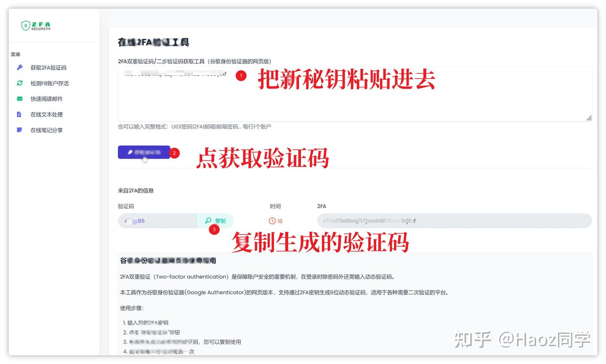Image resolution: width=606 pixels, height=364 pixels.
Task: Click the verification code field ending in 86
Action: click(157, 221)
